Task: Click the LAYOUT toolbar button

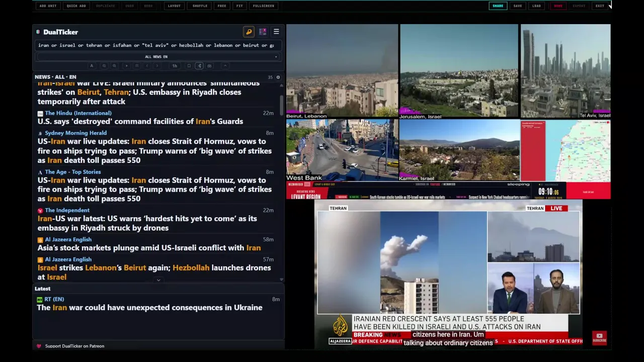Action: click(x=174, y=6)
